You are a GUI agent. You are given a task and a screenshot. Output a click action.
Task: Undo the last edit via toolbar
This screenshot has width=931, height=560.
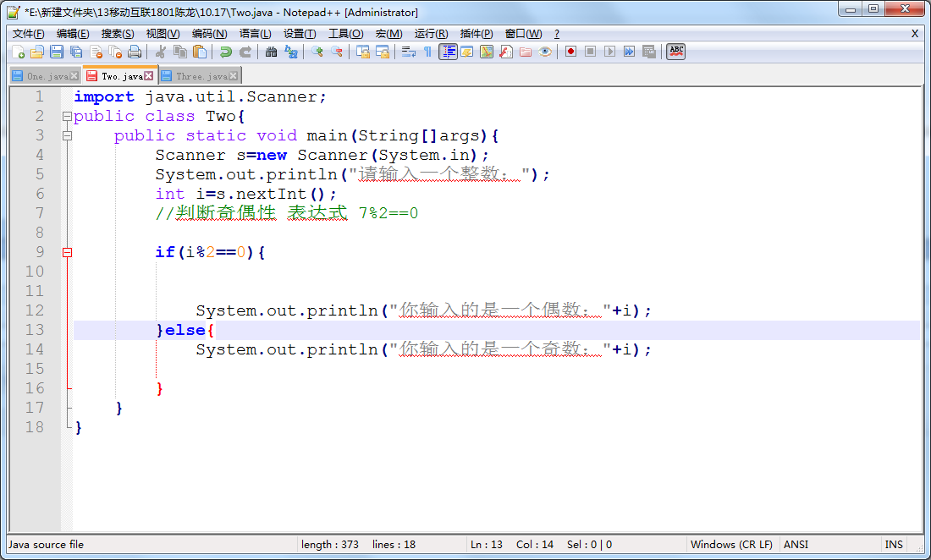click(226, 52)
